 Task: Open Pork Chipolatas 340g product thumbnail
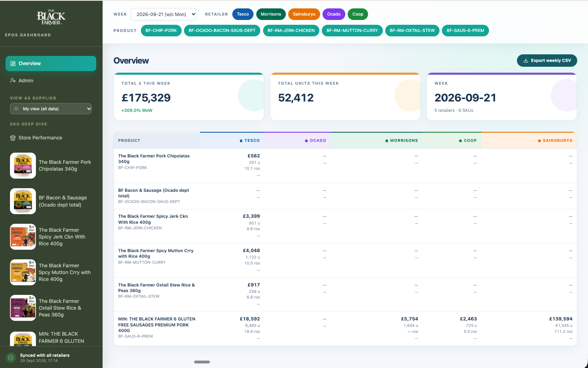pos(23,165)
